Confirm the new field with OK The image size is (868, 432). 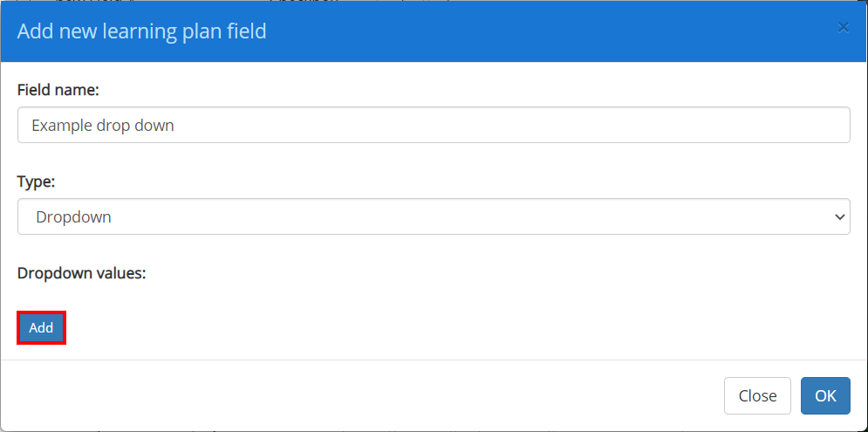825,396
